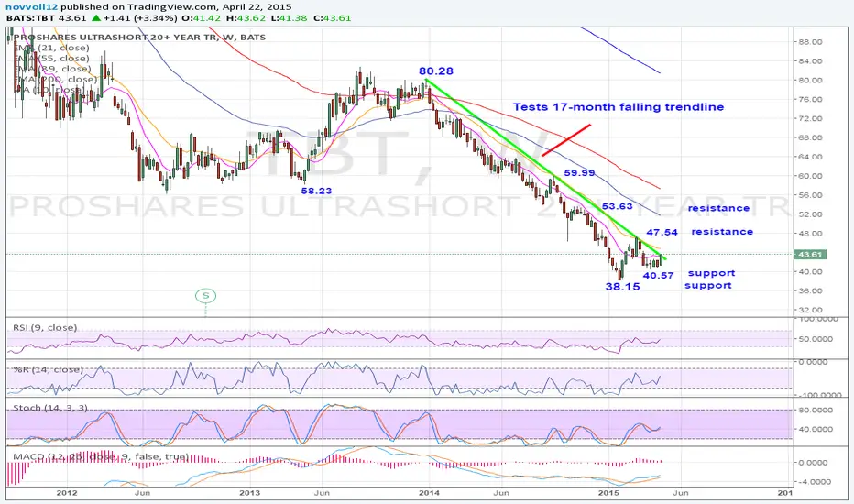
Task: Click the 59.99 price annotation
Action: 579,172
